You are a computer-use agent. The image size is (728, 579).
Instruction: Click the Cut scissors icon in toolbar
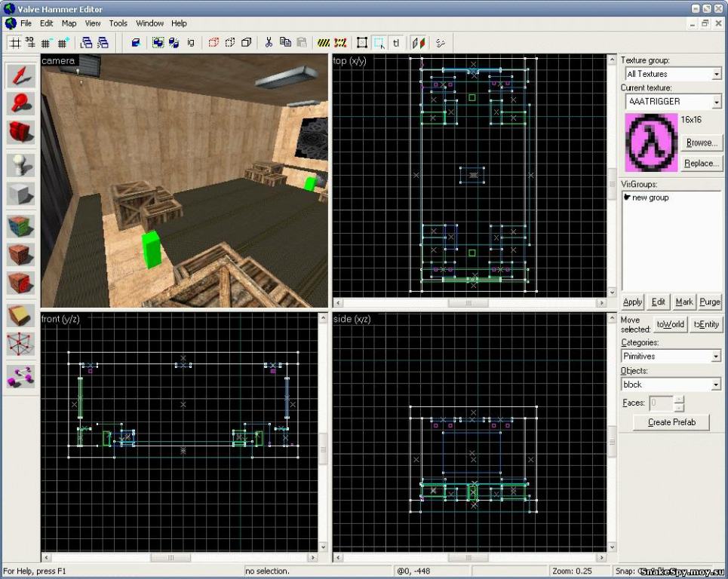[x=268, y=43]
